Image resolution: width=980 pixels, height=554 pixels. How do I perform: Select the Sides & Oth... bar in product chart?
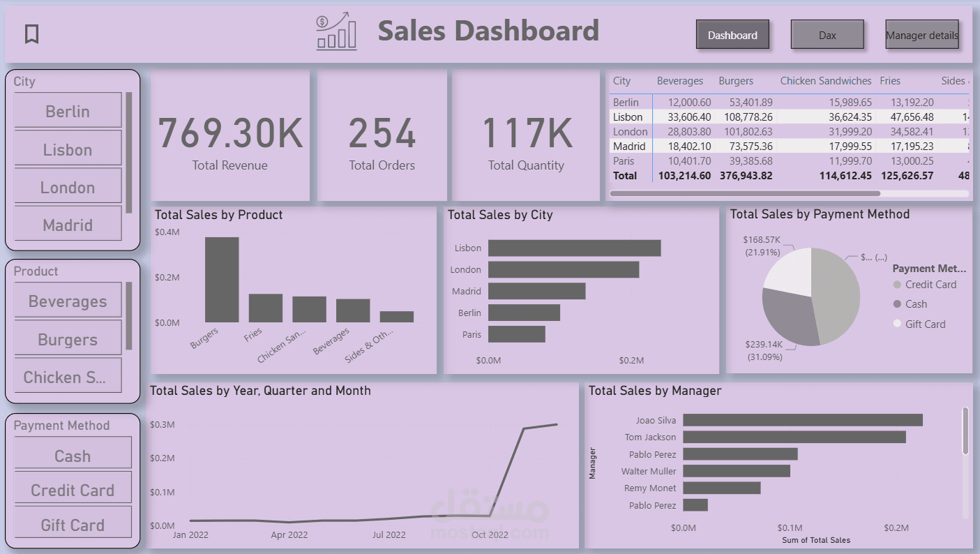[x=397, y=317]
